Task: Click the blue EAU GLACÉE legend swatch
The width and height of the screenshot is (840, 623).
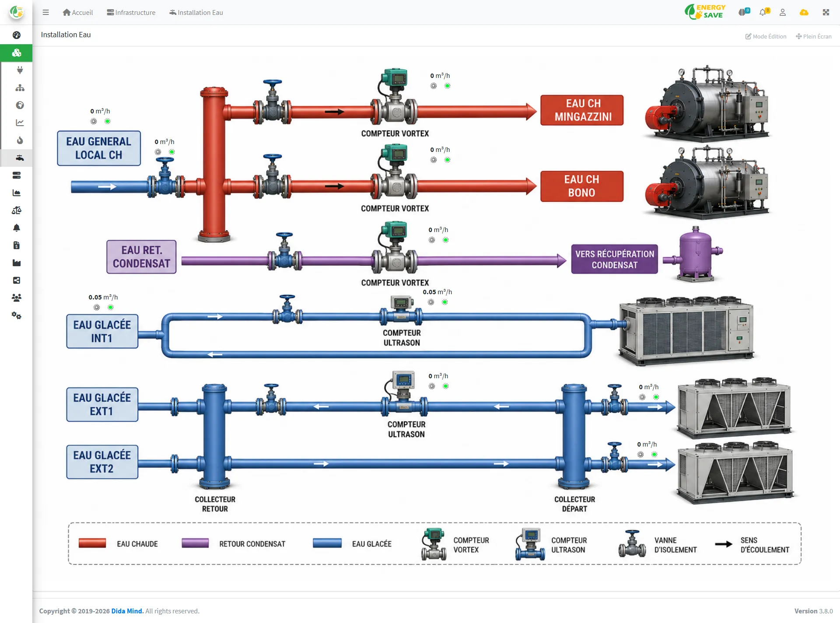Action: point(327,543)
